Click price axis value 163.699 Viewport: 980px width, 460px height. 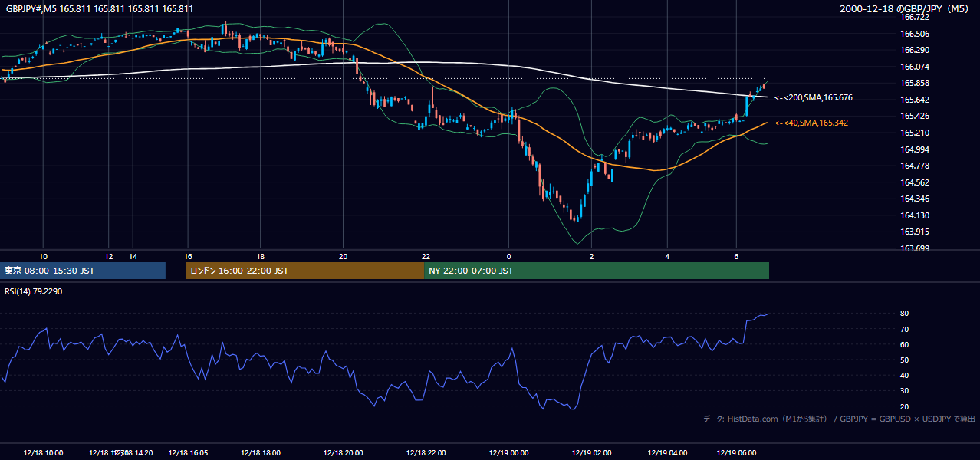915,248
